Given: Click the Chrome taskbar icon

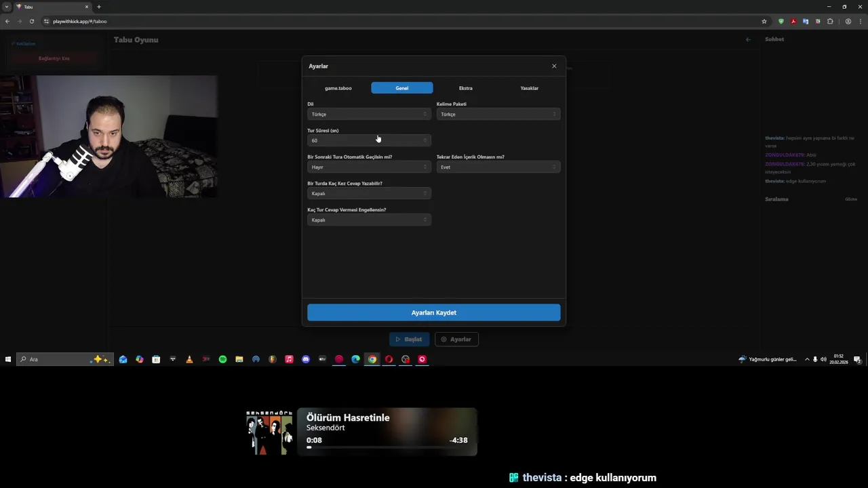Looking at the screenshot, I should [372, 359].
